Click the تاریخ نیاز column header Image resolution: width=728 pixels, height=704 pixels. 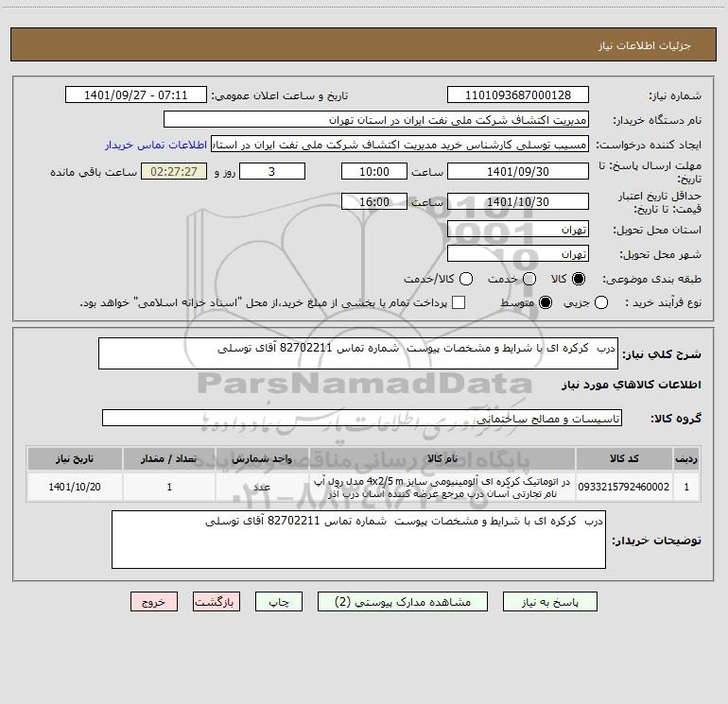(x=75, y=458)
